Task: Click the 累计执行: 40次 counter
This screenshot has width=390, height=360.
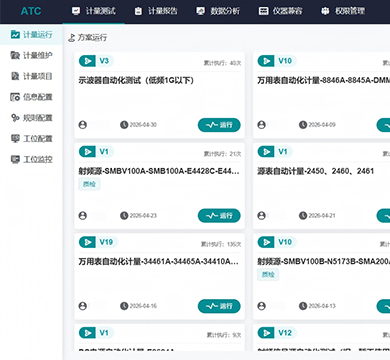Action: [222, 63]
